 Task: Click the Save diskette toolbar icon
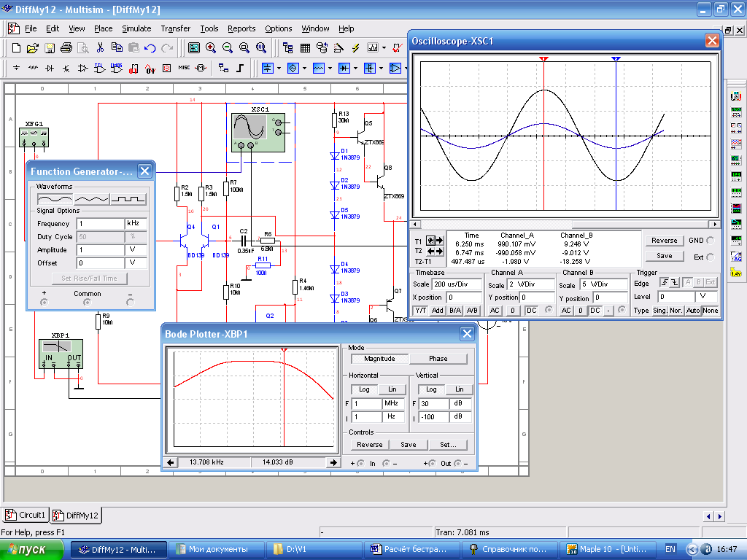pyautogui.click(x=49, y=48)
